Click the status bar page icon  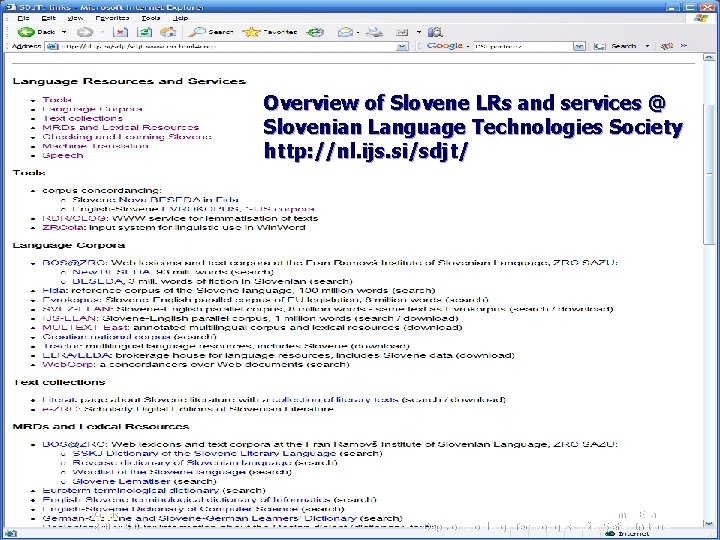click(x=11, y=534)
